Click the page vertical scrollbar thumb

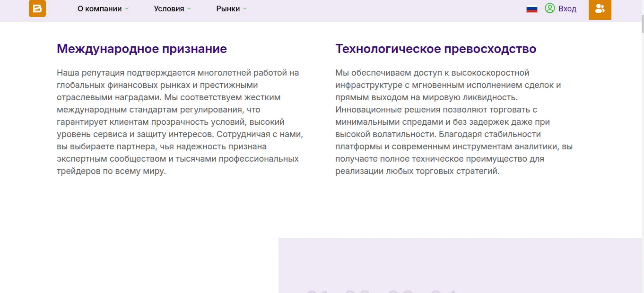click(x=643, y=24)
